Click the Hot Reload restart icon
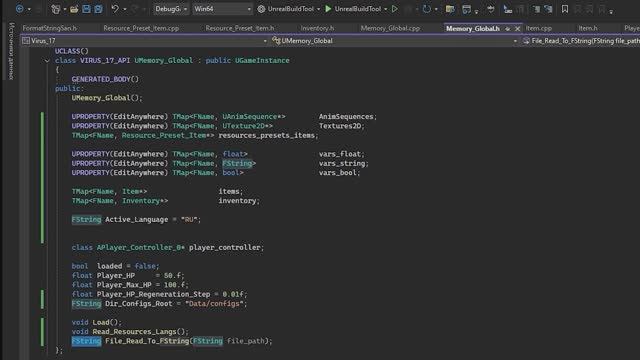This screenshot has width=640, height=360. (x=427, y=9)
